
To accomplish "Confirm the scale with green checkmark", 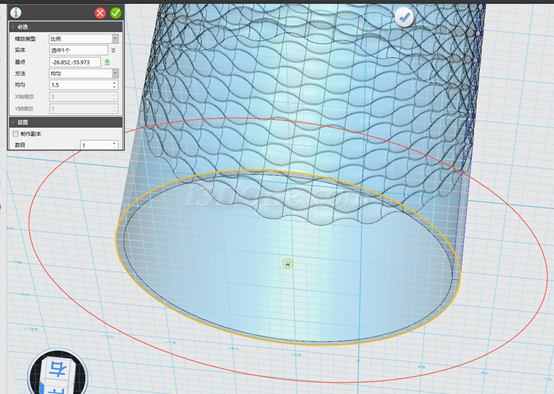I will [116, 13].
